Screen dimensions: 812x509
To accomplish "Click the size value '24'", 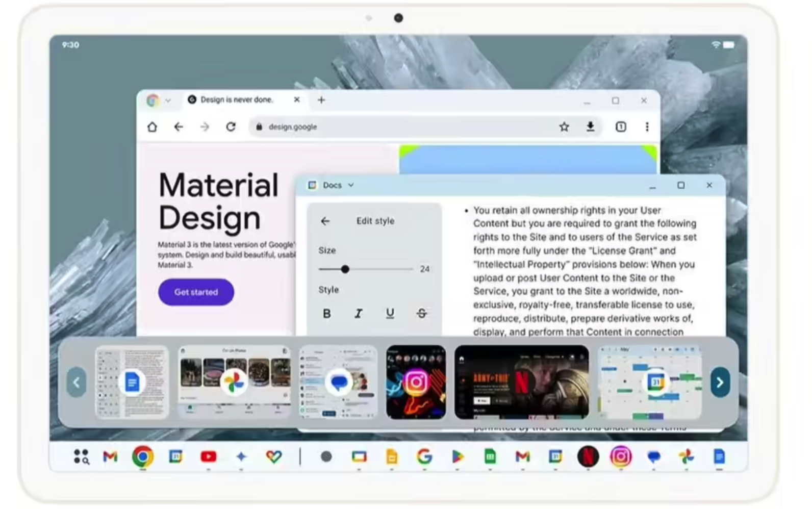I will tap(425, 269).
